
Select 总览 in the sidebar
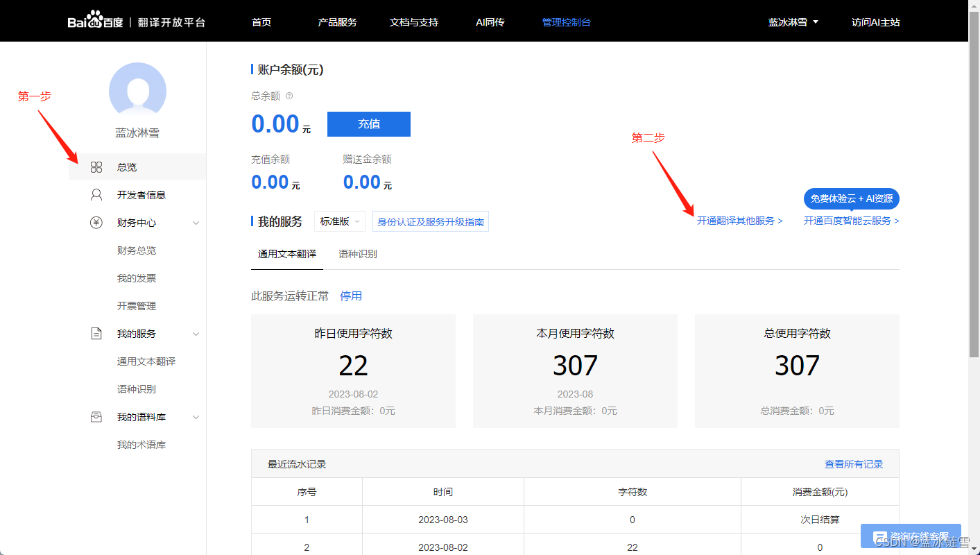tap(137, 167)
